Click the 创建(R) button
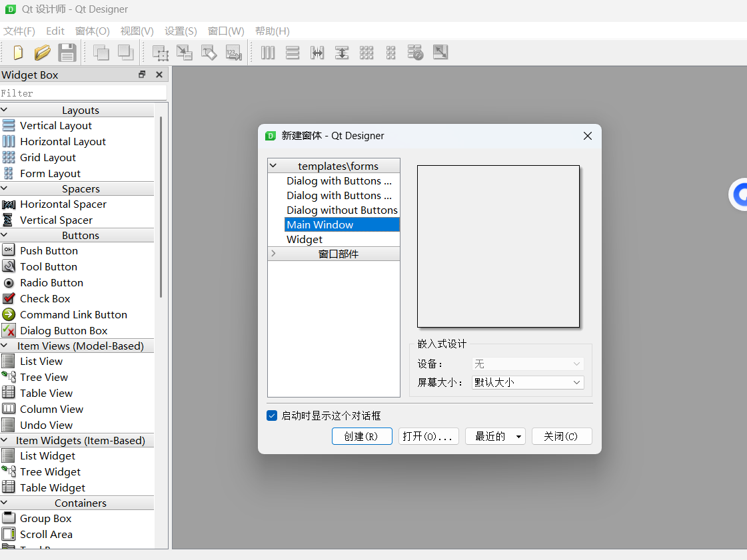Viewport: 747px width, 560px height. point(362,436)
